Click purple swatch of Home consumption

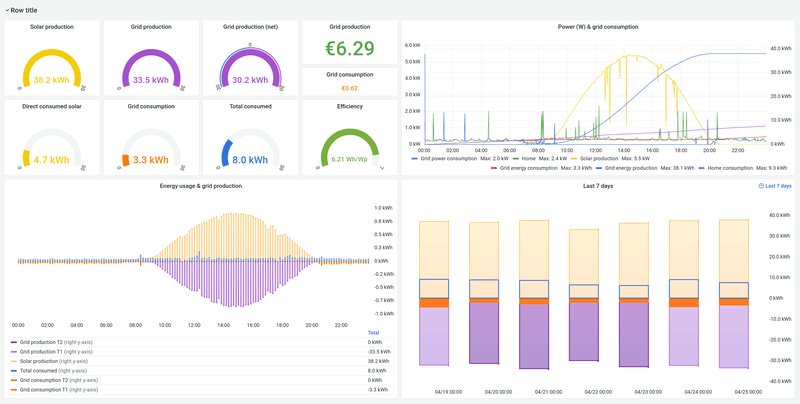point(703,168)
